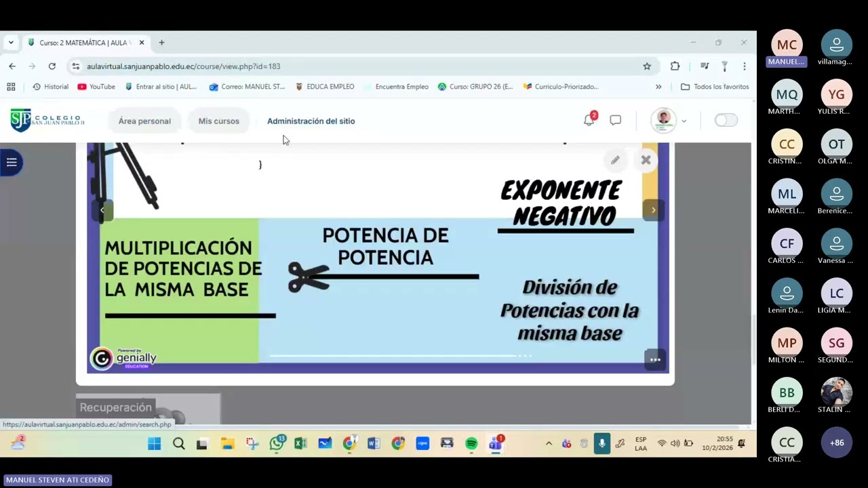This screenshot has width=868, height=488.
Task: Open the media control icon in Chrome toolbar
Action: pyautogui.click(x=705, y=66)
